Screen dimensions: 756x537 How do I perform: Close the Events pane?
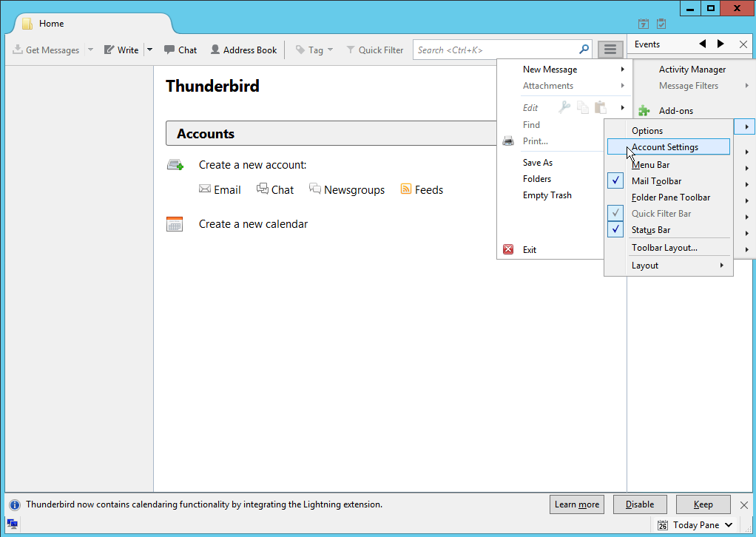(x=743, y=44)
